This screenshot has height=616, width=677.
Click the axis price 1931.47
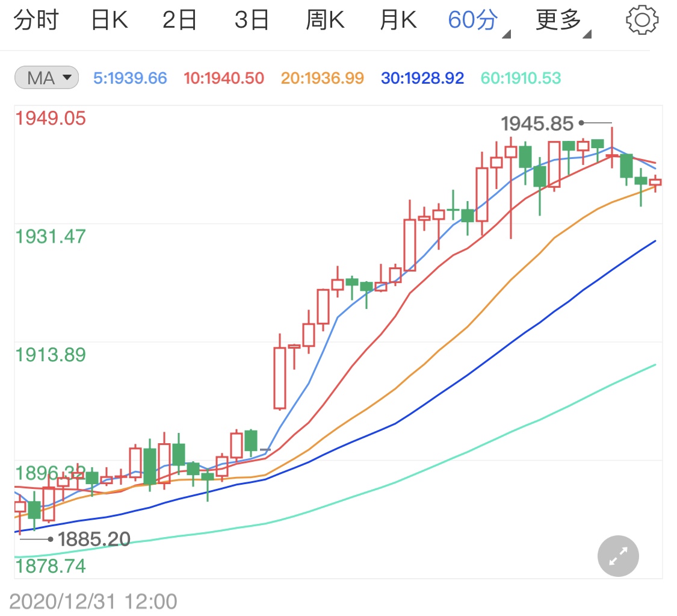pyautogui.click(x=51, y=237)
